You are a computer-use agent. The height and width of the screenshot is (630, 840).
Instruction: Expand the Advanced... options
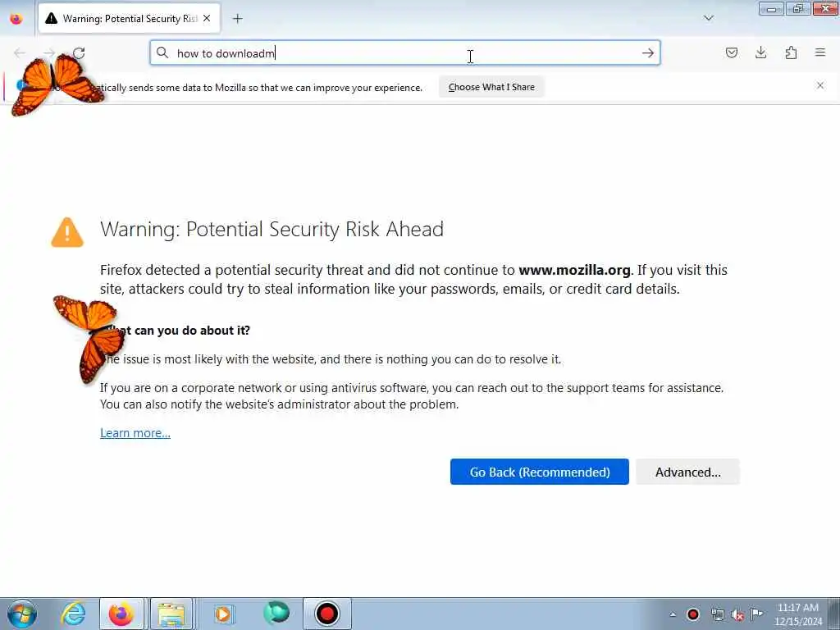pyautogui.click(x=688, y=472)
